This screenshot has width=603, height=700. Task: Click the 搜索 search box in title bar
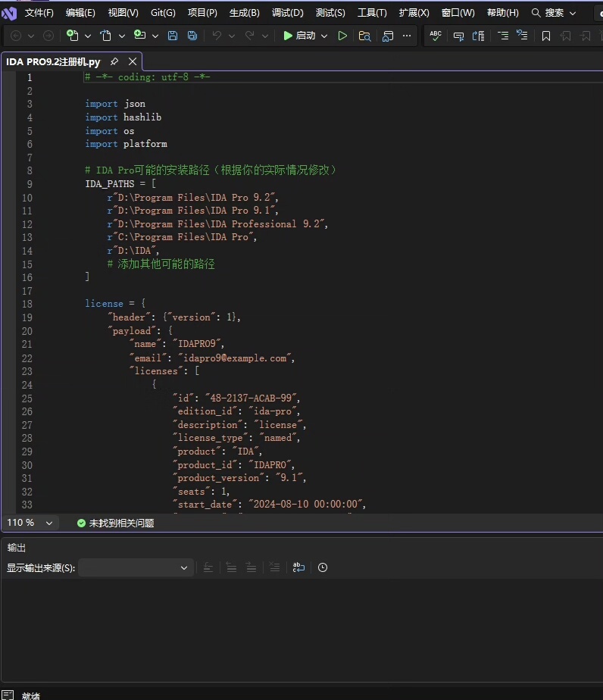click(x=554, y=13)
